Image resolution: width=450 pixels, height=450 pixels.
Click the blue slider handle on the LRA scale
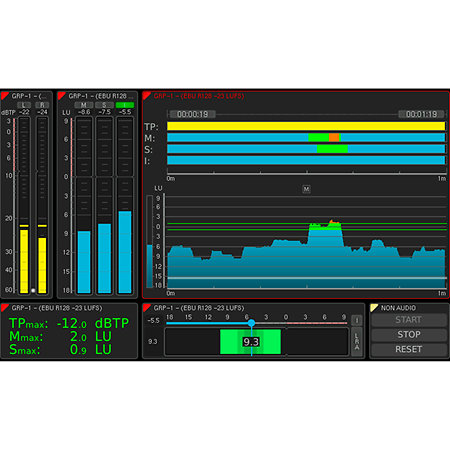(251, 323)
